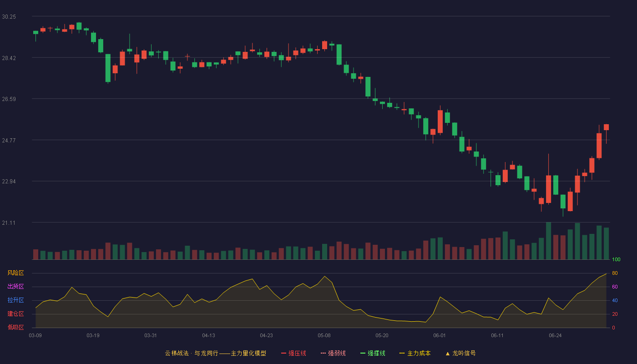Click the 低吸区 zone label
The image size is (637, 364).
tap(15, 328)
